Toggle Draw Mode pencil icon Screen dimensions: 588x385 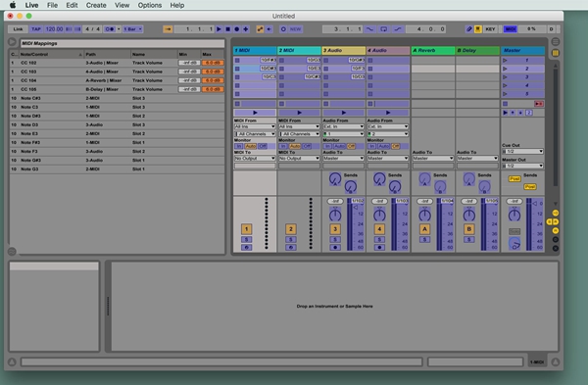pyautogui.click(x=468, y=28)
